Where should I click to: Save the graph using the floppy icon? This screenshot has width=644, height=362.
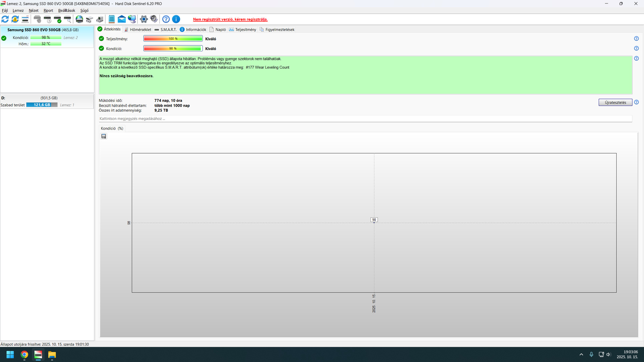click(x=104, y=136)
